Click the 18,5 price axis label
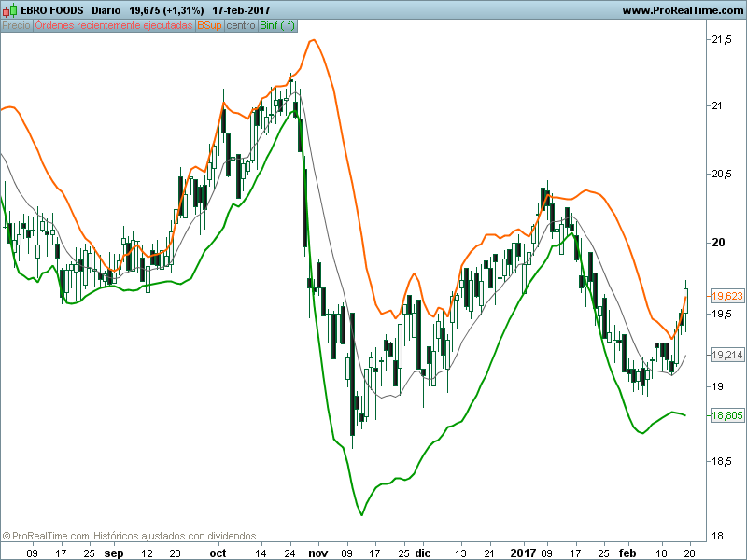747x560 pixels. click(x=722, y=461)
